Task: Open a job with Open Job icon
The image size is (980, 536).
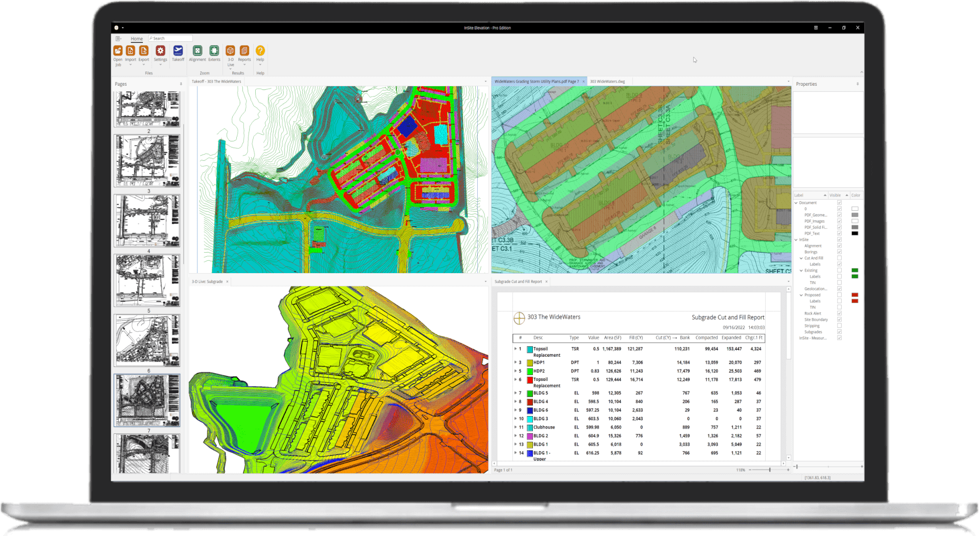Action: click(118, 51)
